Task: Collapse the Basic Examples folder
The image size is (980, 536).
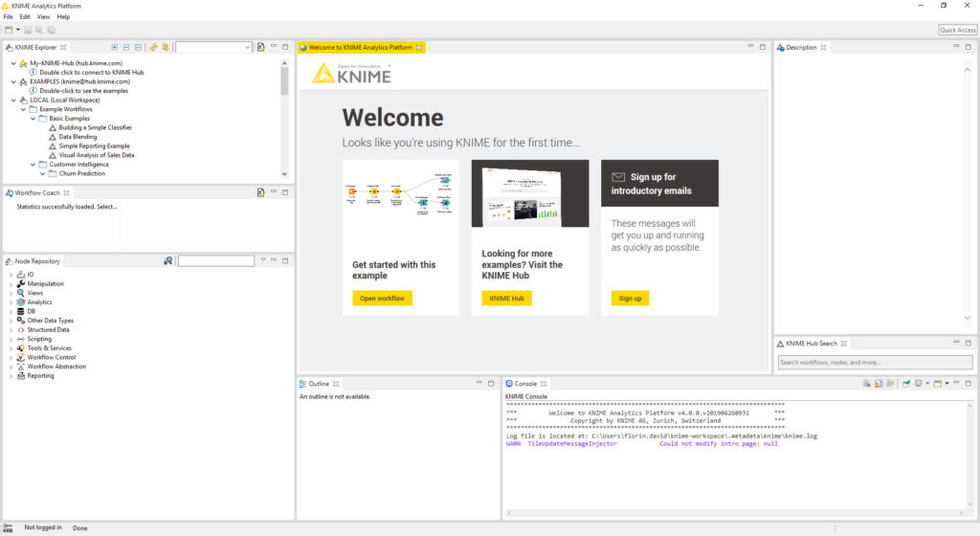Action: coord(33,119)
